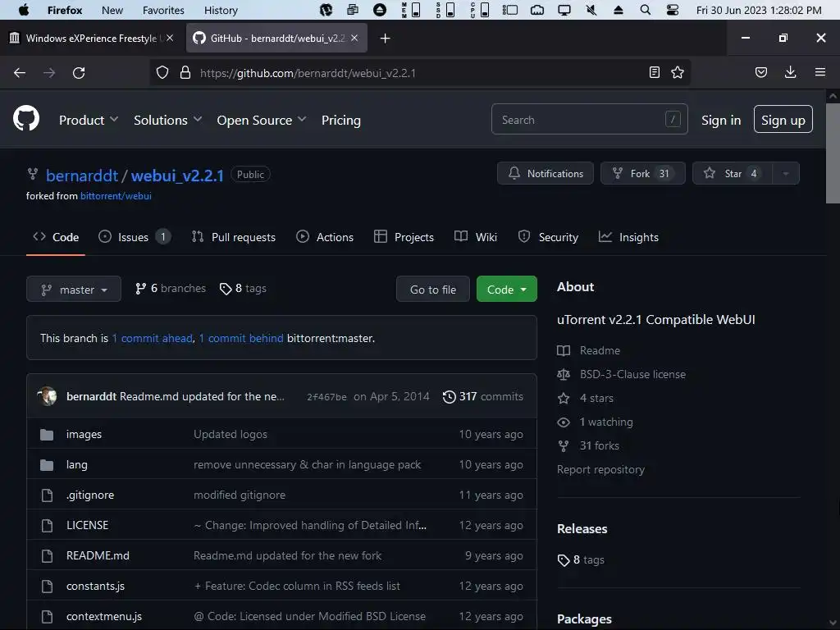Image resolution: width=840 pixels, height=630 pixels.
Task: Click the .gitignore file icon
Action: (x=47, y=495)
